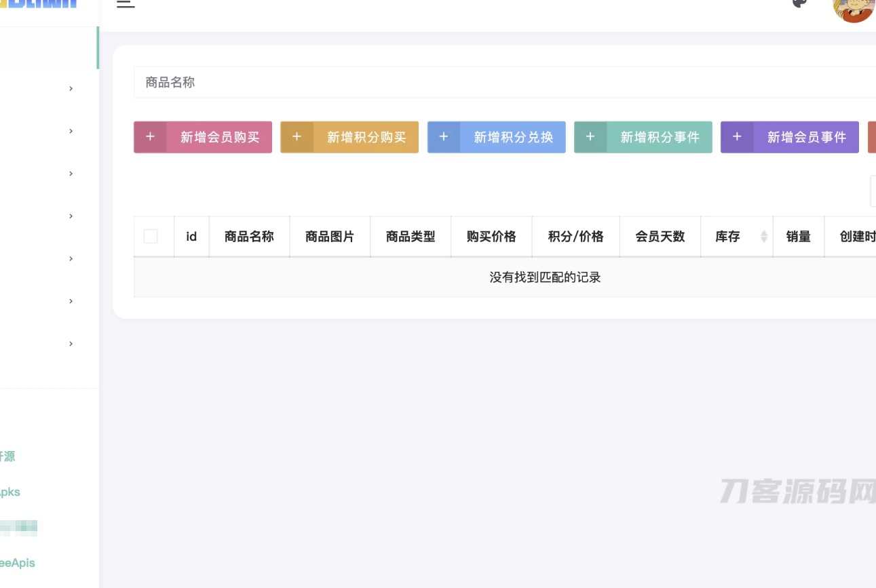Open the sidebar link ending in eeApis

(x=17, y=563)
